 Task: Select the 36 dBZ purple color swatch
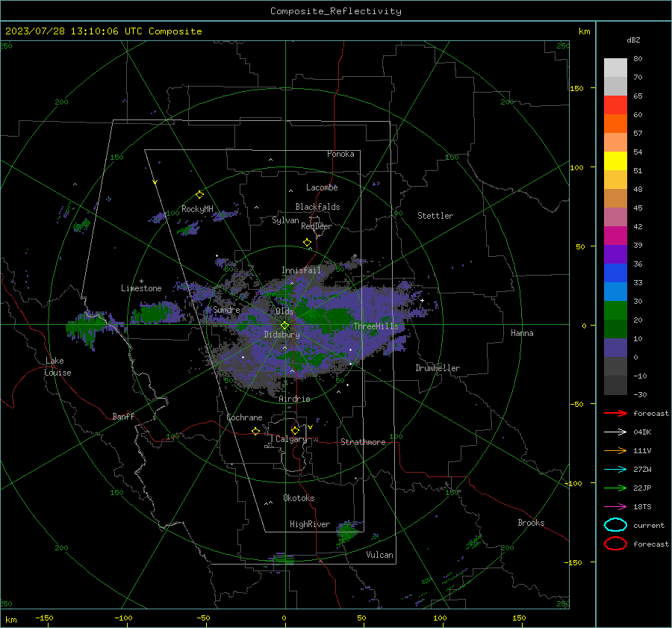(x=615, y=254)
